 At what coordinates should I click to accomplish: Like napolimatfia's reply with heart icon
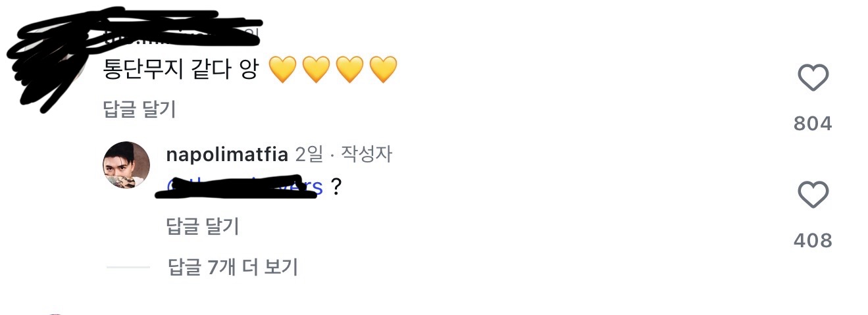(813, 196)
